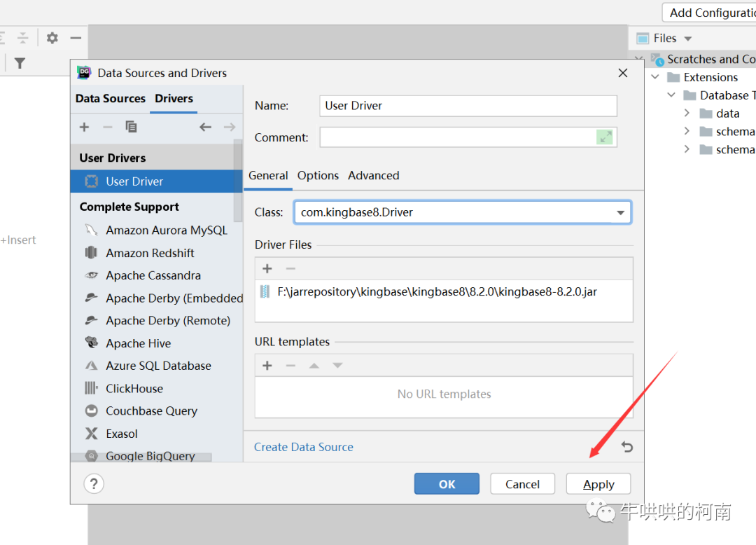
Task: Select Apache Cassandra driver
Action: [156, 275]
